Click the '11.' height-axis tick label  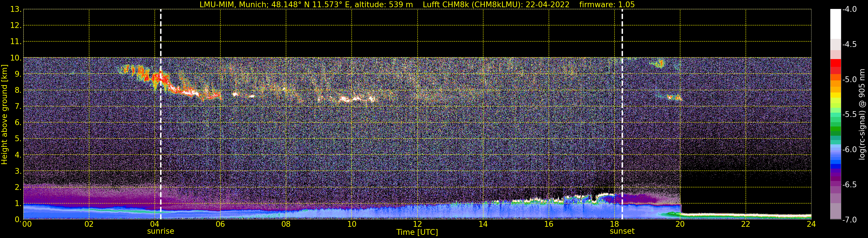click(x=16, y=41)
